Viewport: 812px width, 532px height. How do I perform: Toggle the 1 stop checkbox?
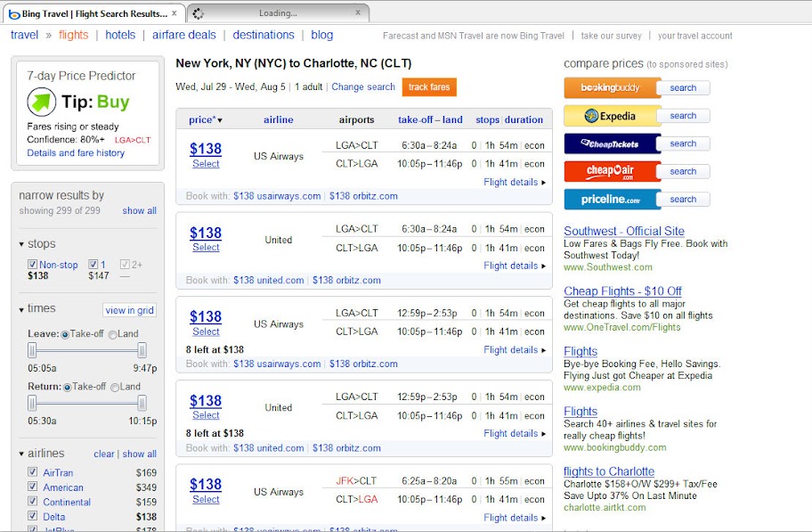pyautogui.click(x=93, y=265)
